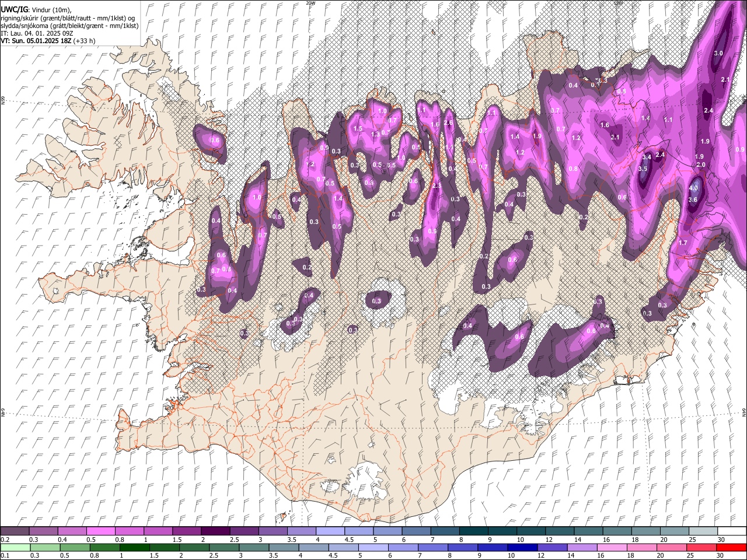Click the 25 label on the snow scale

(x=693, y=540)
